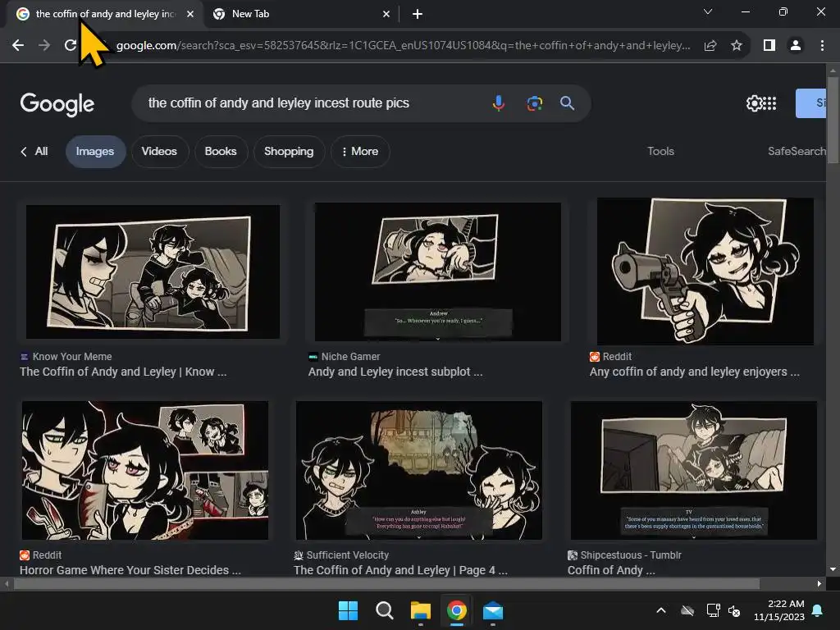Close the New Tab tab
Viewport: 840px width, 630px height.
tap(386, 14)
